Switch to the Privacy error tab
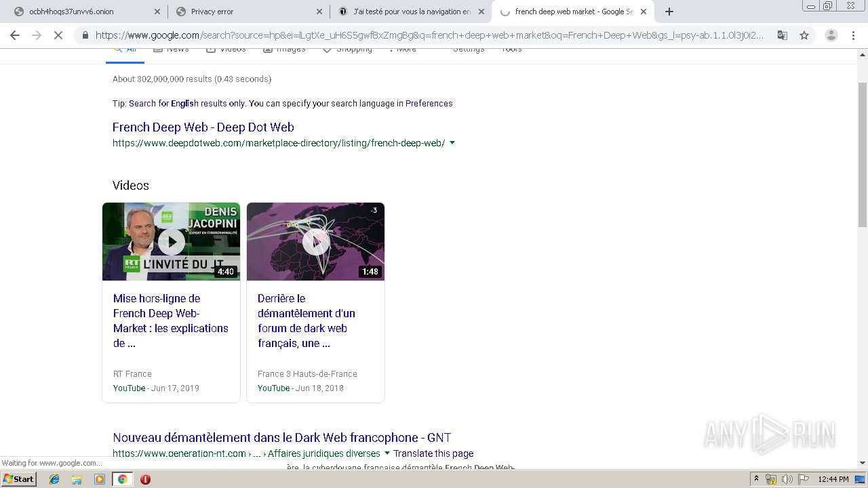This screenshot has width=868, height=488. (248, 12)
